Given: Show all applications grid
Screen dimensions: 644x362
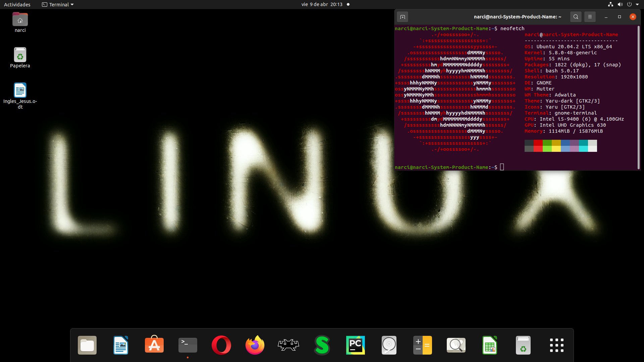Looking at the screenshot, I should click(557, 345).
